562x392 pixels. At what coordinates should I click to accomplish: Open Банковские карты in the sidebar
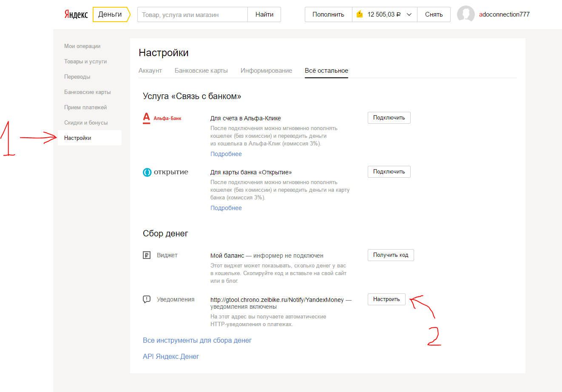[88, 92]
